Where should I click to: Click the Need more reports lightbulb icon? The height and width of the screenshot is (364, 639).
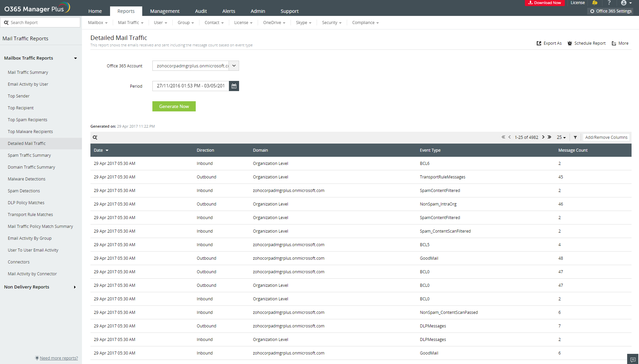coord(37,358)
